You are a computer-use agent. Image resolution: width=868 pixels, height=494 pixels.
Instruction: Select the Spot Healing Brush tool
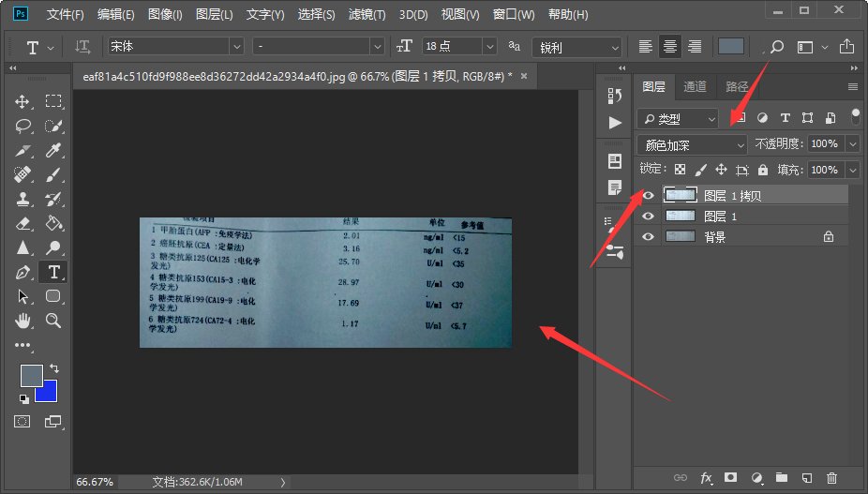click(22, 174)
